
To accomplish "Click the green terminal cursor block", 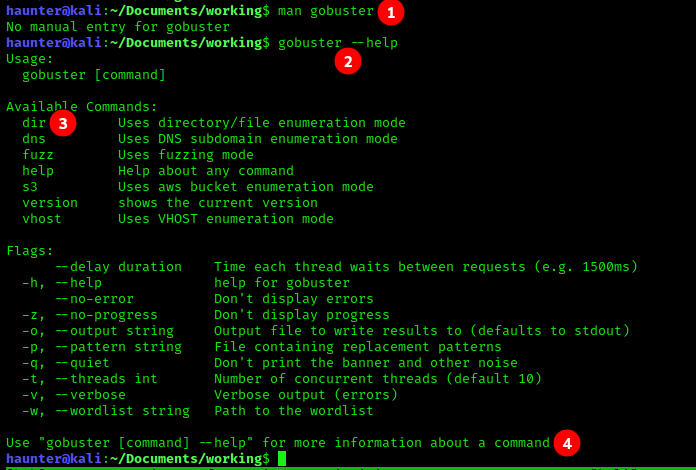I will click(282, 458).
